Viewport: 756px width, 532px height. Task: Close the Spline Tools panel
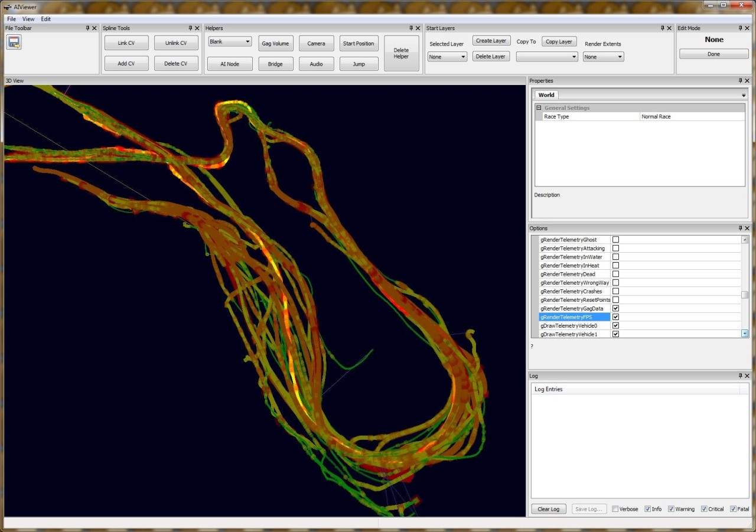click(x=197, y=28)
